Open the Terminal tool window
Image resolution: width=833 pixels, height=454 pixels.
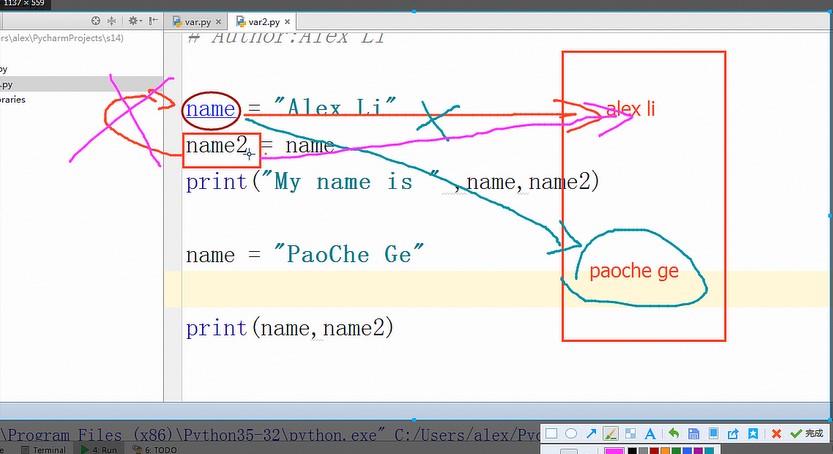(x=44, y=450)
